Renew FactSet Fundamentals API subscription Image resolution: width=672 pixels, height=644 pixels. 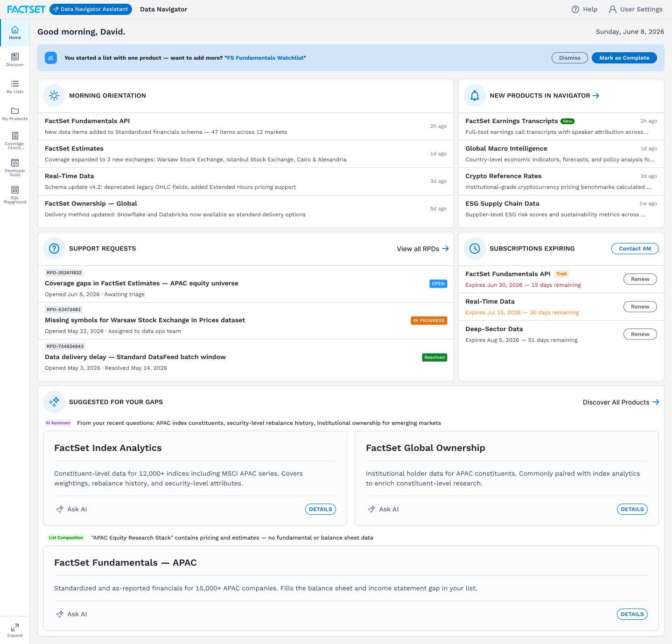640,279
